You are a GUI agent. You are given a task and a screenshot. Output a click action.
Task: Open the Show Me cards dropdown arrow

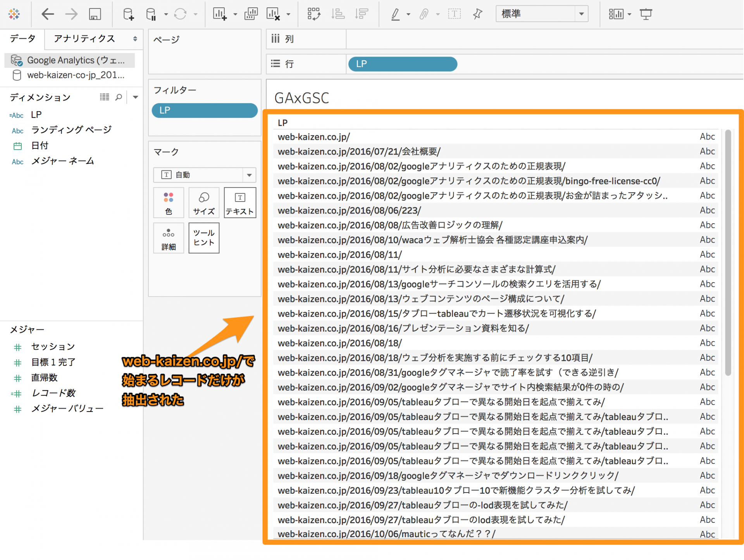[629, 14]
